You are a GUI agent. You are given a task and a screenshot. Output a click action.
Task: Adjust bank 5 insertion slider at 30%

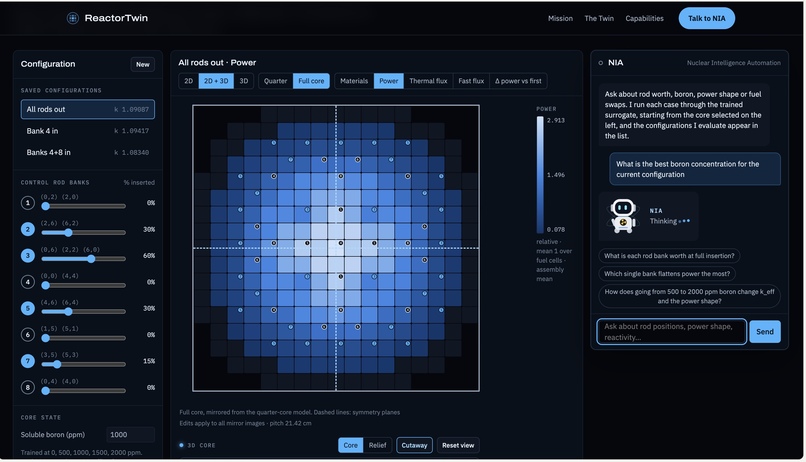point(83,311)
